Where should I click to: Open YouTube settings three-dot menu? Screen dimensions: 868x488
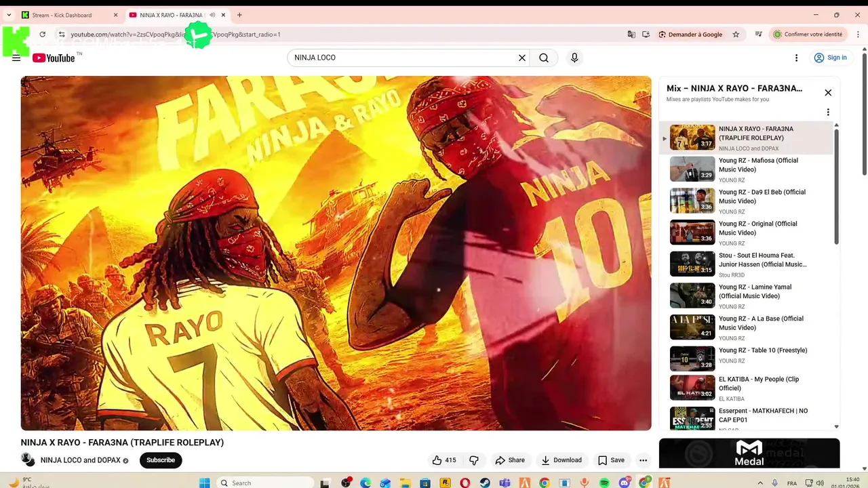[796, 58]
